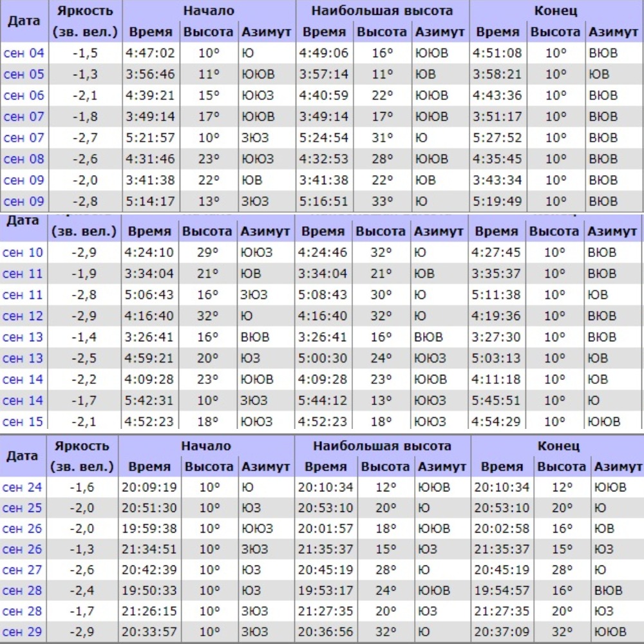
Task: Select the start time 20:51:30
Action: pyautogui.click(x=149, y=507)
